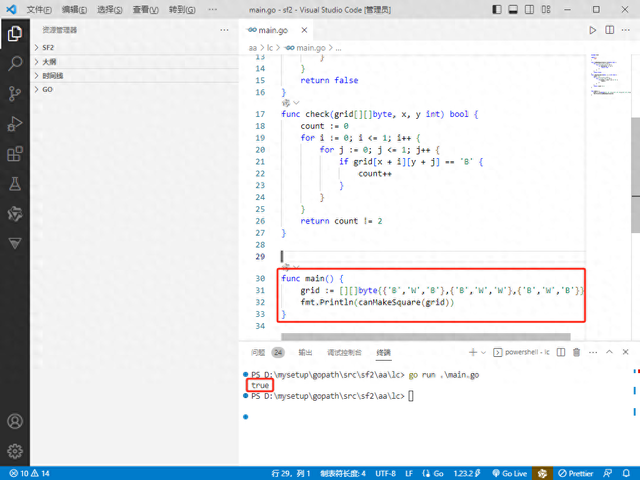Open the Manage gear menu

click(x=15, y=451)
